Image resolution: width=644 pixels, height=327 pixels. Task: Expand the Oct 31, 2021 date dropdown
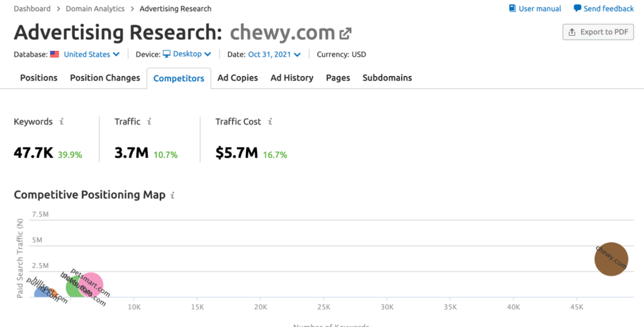tap(274, 55)
